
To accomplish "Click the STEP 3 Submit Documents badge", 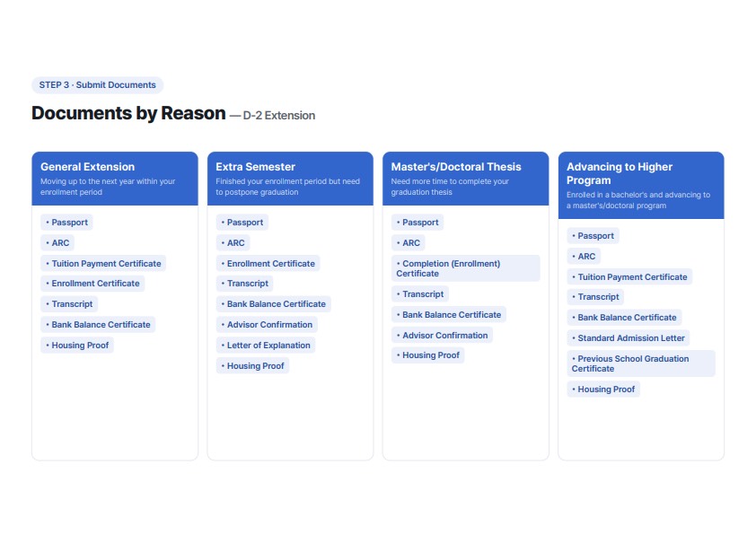I will (x=97, y=85).
